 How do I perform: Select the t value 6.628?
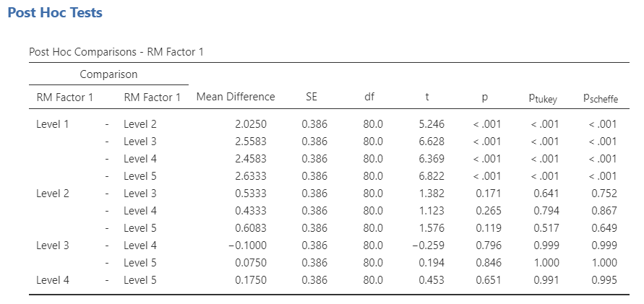point(432,142)
